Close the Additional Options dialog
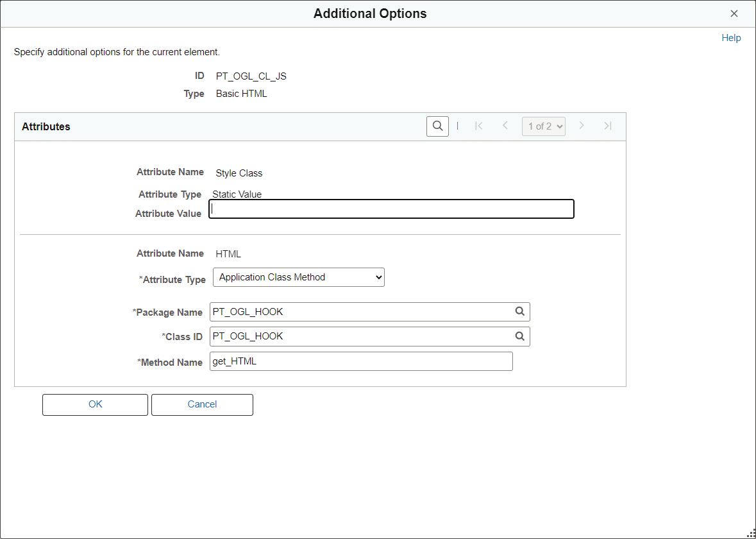Viewport: 756px width, 539px height. (x=734, y=13)
